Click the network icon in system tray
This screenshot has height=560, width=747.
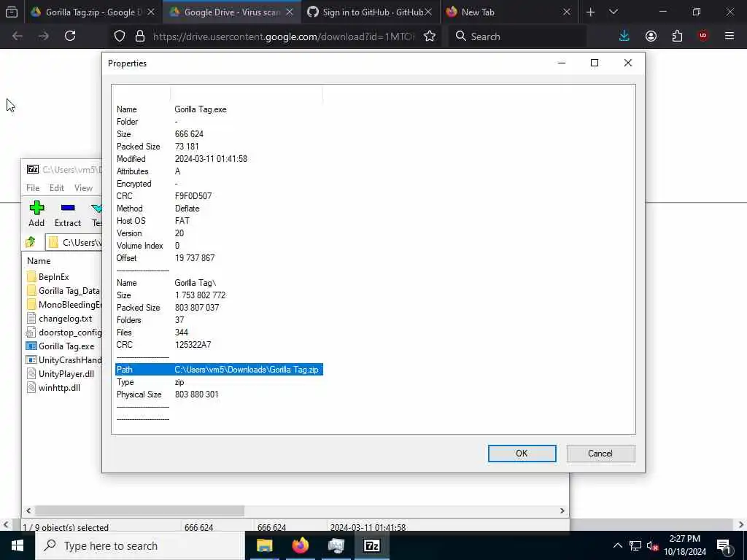(x=635, y=545)
